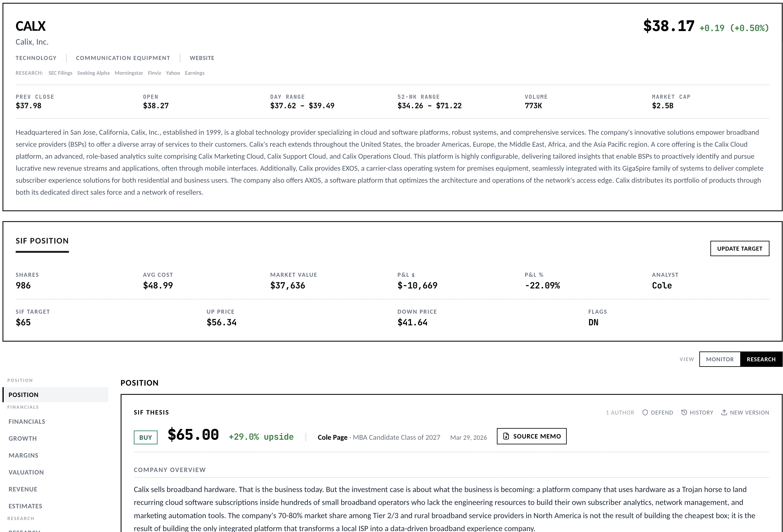Viewport: 783px width, 532px height.
Task: Click the Calix, Inc. company name
Action: pyautogui.click(x=32, y=42)
